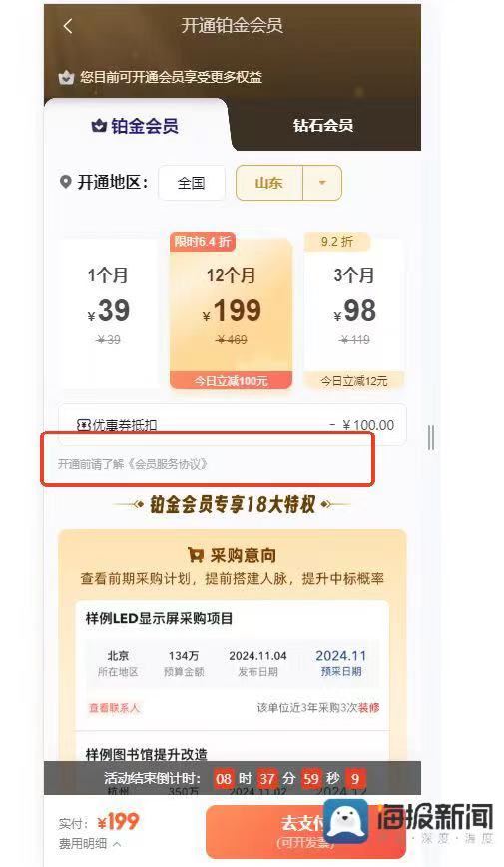Choose the 山东 region option
This screenshot has width=504, height=867.
(x=269, y=183)
